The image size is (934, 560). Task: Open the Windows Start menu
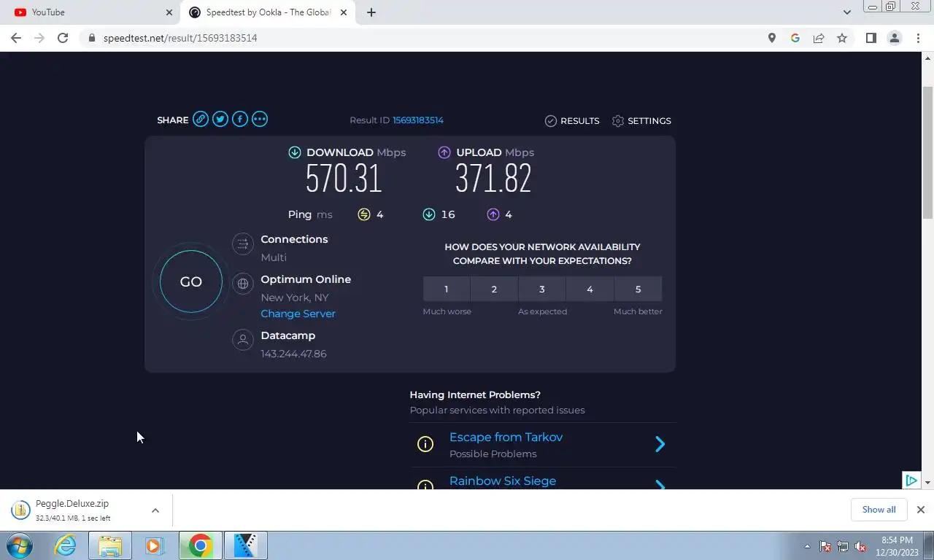[x=20, y=545]
